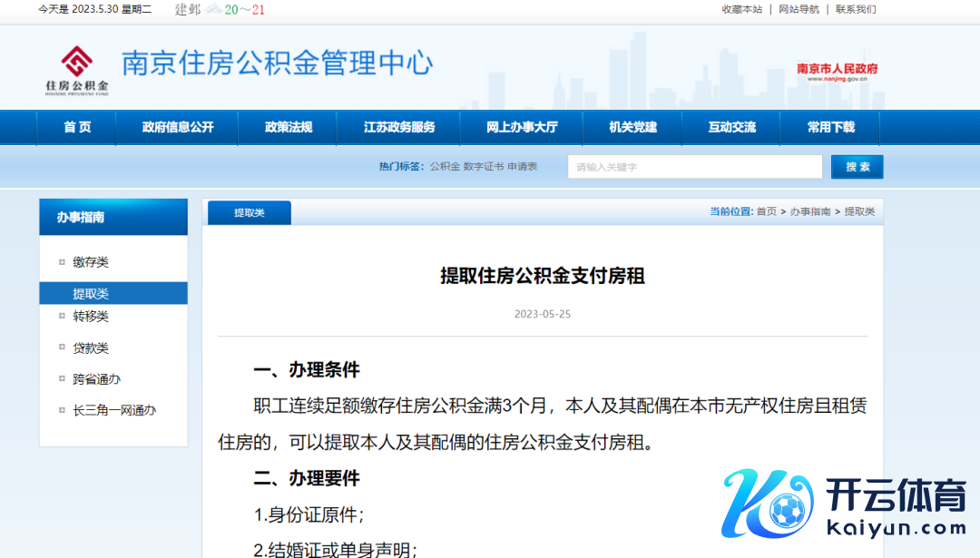Open 常用下载 navigation item
The image size is (980, 558).
pos(830,128)
